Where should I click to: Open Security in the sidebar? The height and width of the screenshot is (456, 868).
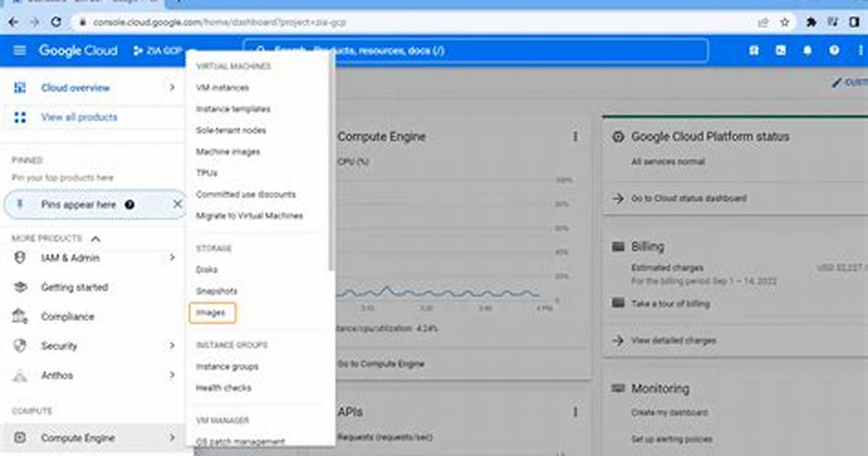click(59, 346)
